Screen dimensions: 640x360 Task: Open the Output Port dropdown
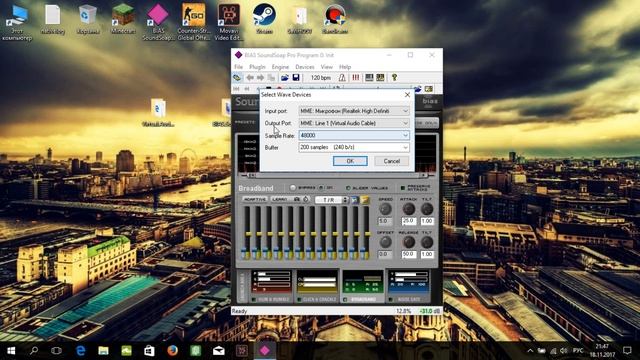pyautogui.click(x=354, y=123)
